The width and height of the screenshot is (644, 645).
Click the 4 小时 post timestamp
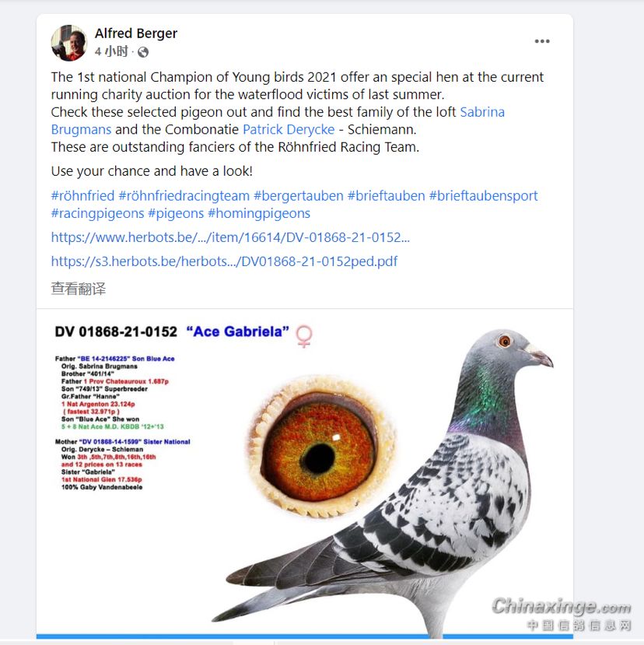[x=111, y=51]
